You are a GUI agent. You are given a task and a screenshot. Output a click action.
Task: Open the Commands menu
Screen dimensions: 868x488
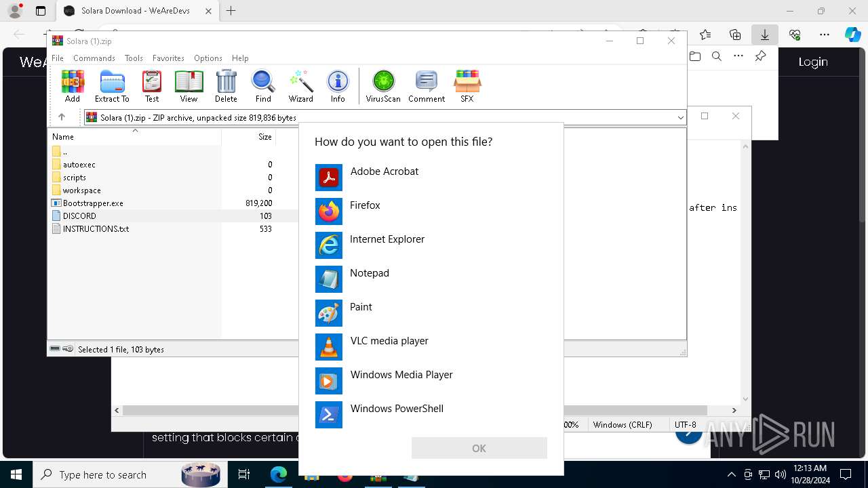coord(94,58)
